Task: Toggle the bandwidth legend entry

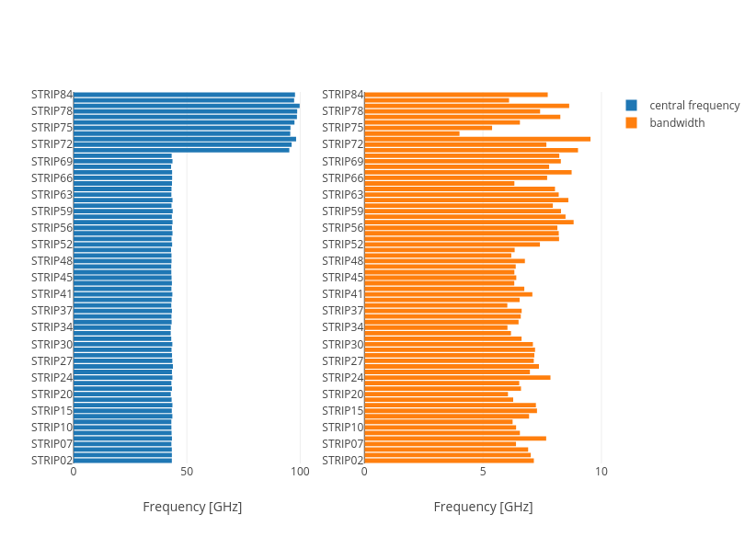Action: click(677, 122)
